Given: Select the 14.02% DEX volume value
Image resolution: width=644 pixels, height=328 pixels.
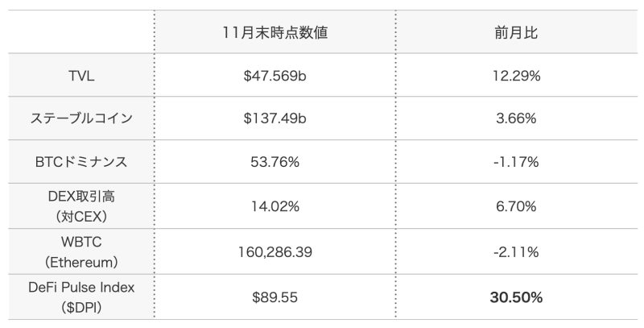Looking at the screenshot, I should pos(275,206).
